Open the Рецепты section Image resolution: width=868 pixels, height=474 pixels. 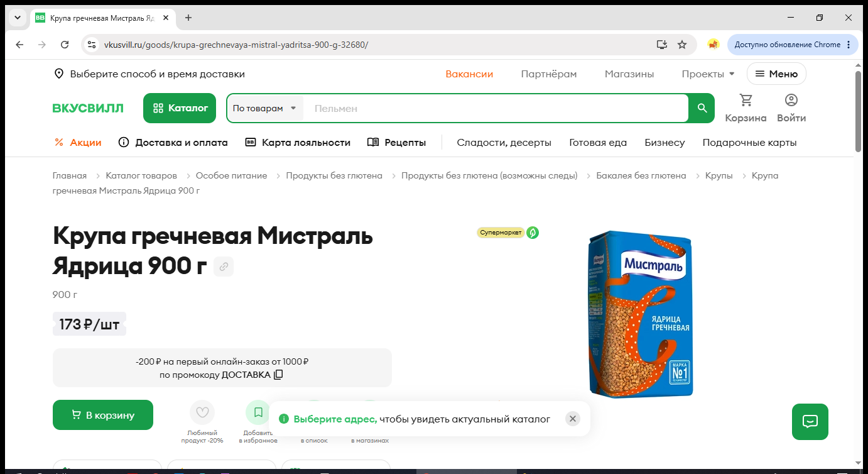tap(397, 142)
